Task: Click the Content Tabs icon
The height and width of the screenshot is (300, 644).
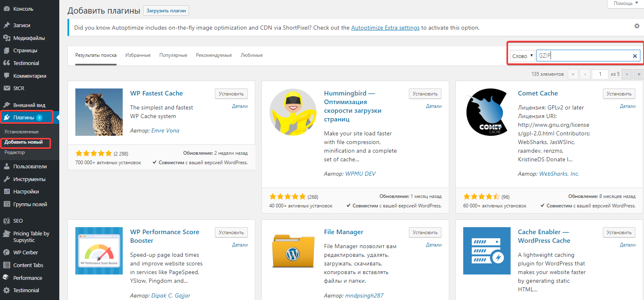Action: tap(7, 265)
